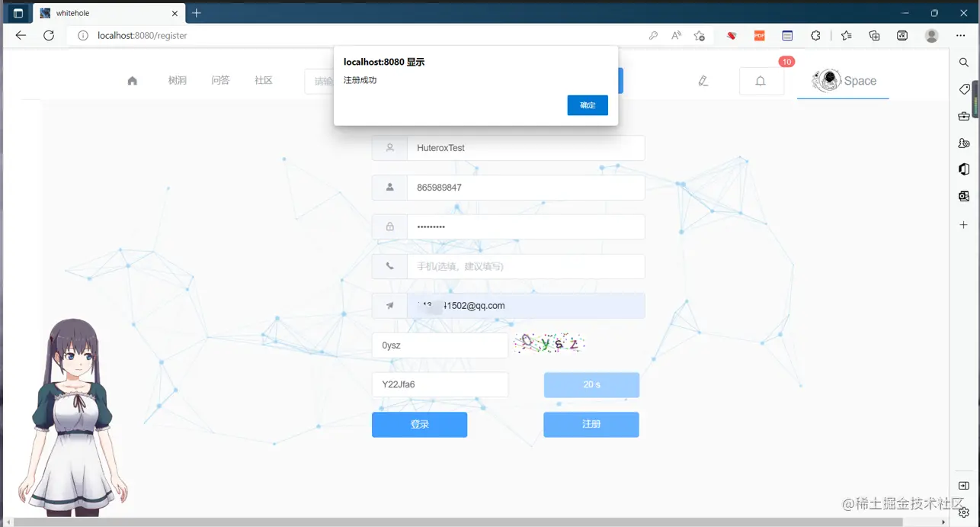The width and height of the screenshot is (980, 527).
Task: Click the nickname field containing HuteroxTest
Action: [x=526, y=148]
